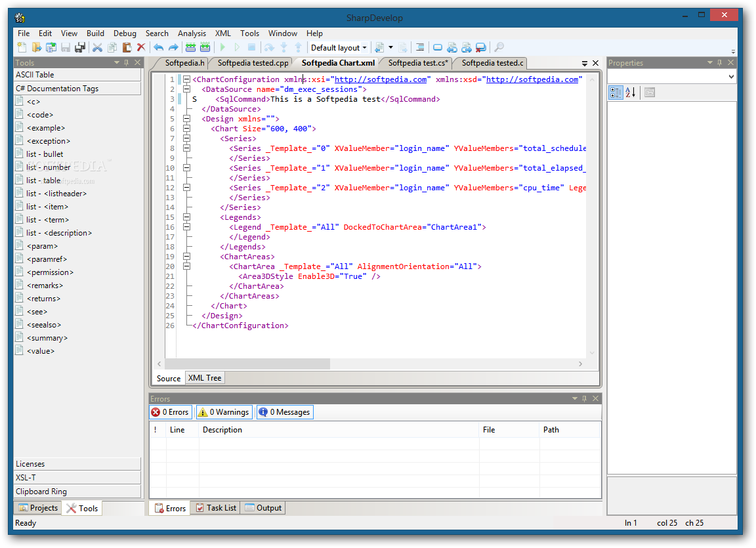Open the document tab list dropdown
The width and height of the screenshot is (756, 548).
pos(584,63)
